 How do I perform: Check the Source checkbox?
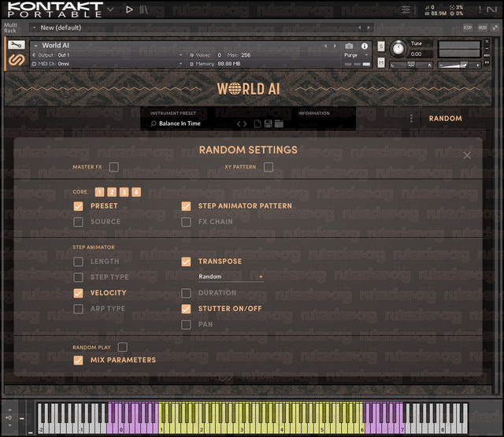coord(78,222)
